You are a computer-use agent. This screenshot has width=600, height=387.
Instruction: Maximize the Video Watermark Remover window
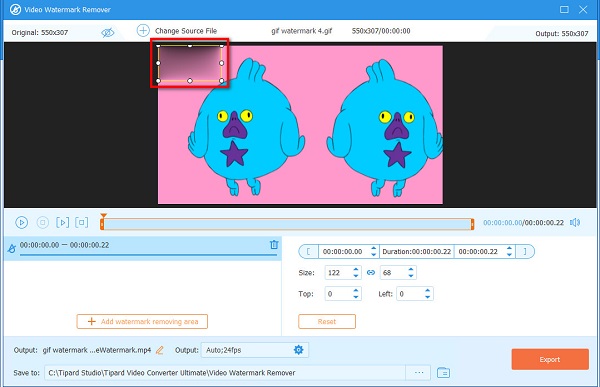pyautogui.click(x=564, y=9)
